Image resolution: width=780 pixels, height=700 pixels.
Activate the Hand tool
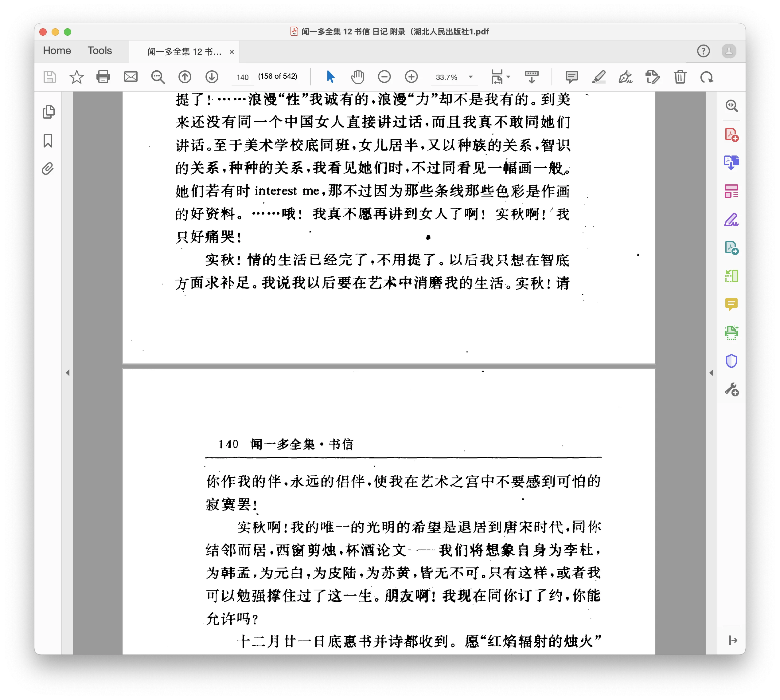click(357, 77)
